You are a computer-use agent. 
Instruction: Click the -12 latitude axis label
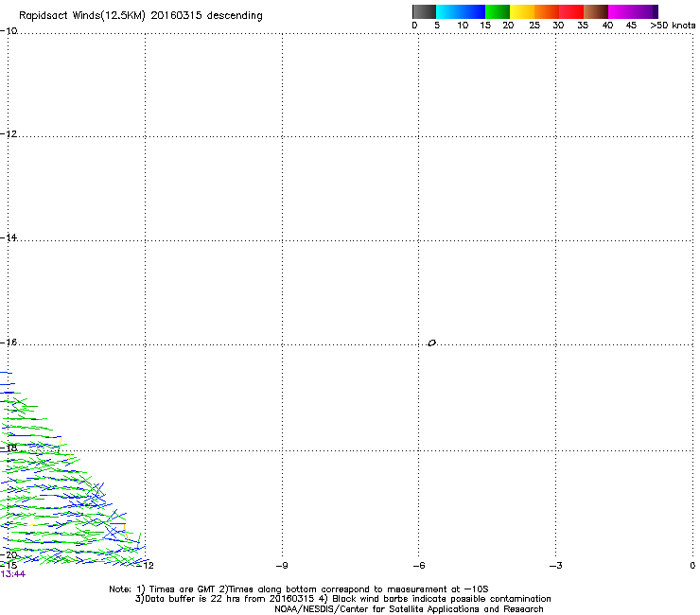tap(9, 134)
